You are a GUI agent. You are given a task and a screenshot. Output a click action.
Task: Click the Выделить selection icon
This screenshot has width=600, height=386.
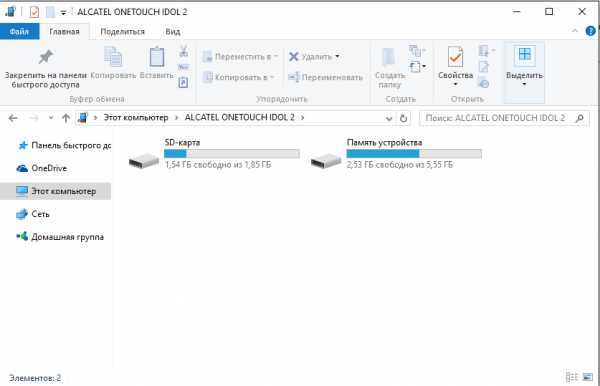coord(525,55)
